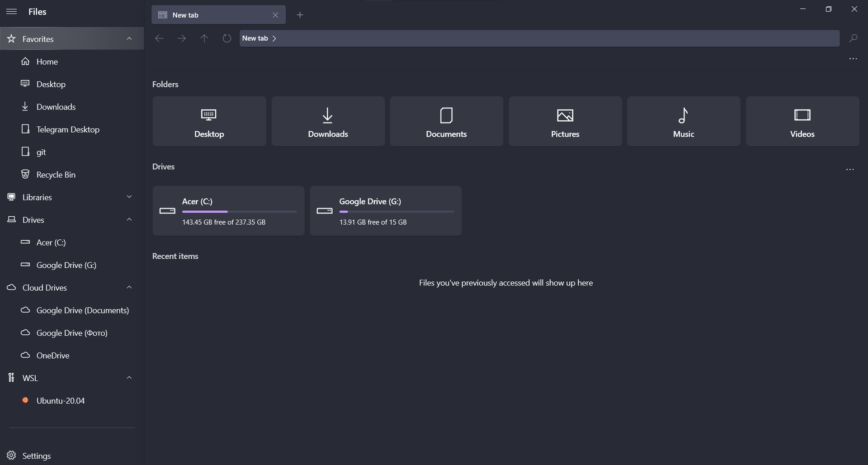Image resolution: width=868 pixels, height=465 pixels.
Task: Refresh the current view
Action: click(x=226, y=38)
